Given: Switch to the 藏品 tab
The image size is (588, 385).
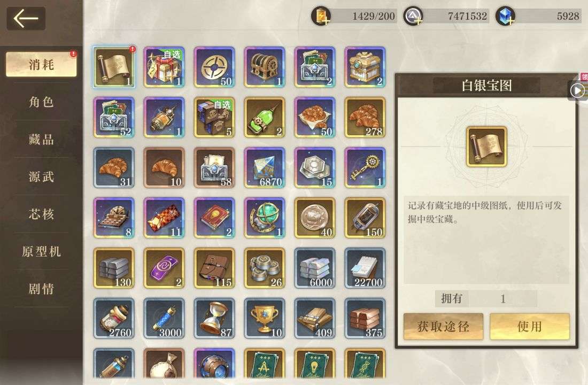Looking at the screenshot, I should (x=41, y=139).
